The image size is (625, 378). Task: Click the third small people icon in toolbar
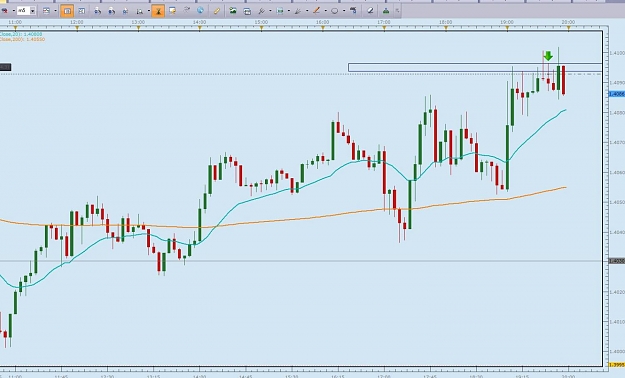point(126,12)
